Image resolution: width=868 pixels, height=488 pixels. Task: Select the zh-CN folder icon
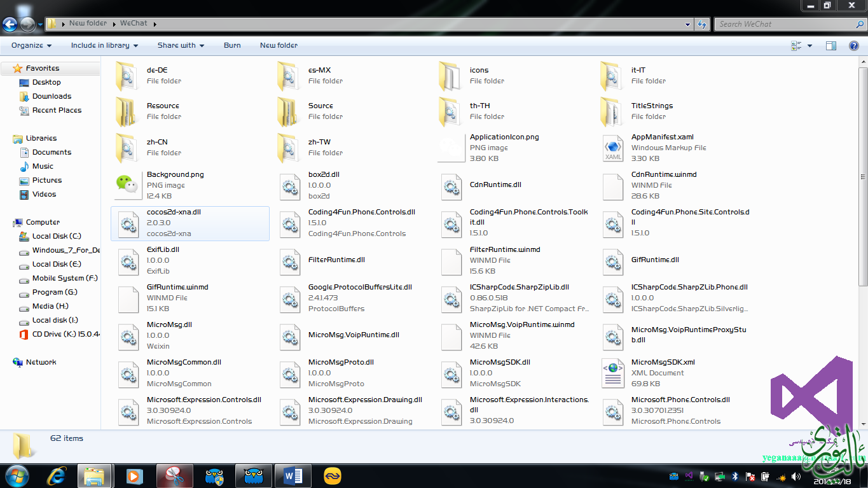(126, 148)
